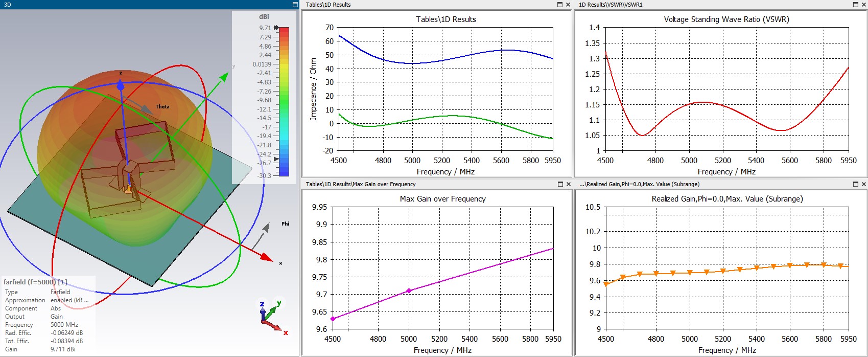This screenshot has height=357, width=868.
Task: Maximize the 3D view window
Action: point(295,5)
